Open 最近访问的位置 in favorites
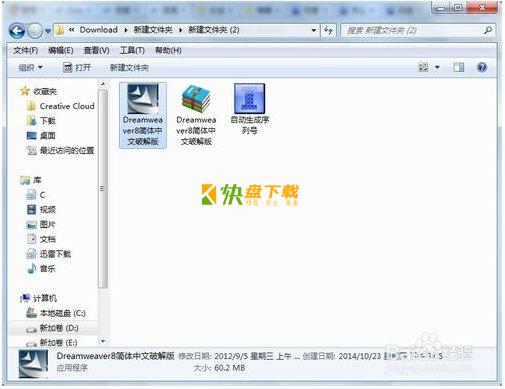505x389 pixels. (x=61, y=150)
